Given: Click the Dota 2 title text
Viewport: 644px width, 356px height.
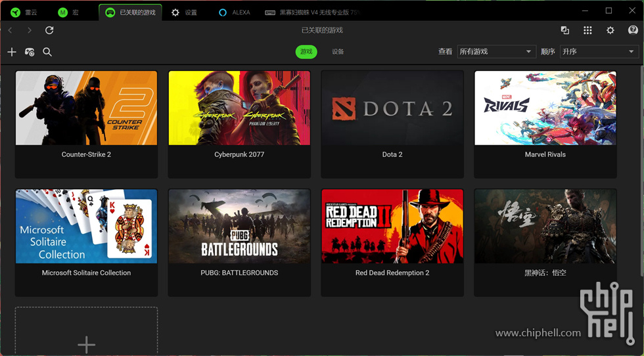Looking at the screenshot, I should 392,154.
